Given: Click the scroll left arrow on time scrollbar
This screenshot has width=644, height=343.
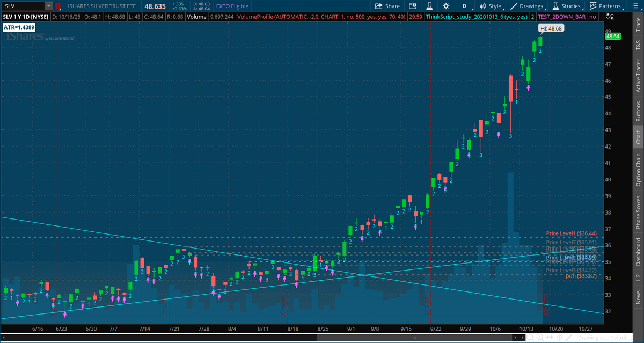Looking at the screenshot, I should [x=515, y=338].
